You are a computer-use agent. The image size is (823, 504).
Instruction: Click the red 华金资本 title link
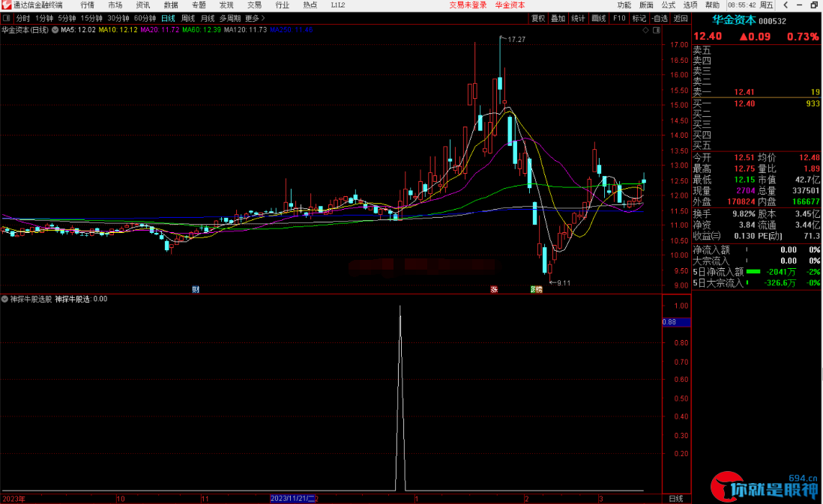(x=510, y=4)
